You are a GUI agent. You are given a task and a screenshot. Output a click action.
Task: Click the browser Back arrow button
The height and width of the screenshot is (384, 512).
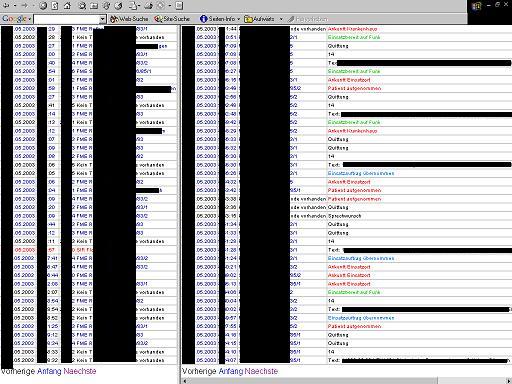click(x=6, y=6)
